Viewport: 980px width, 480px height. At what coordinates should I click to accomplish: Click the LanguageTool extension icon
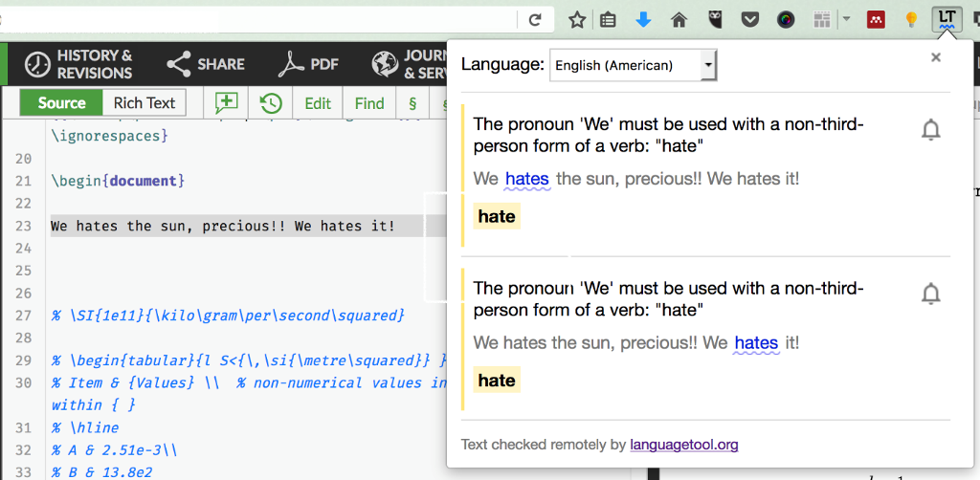tap(947, 18)
